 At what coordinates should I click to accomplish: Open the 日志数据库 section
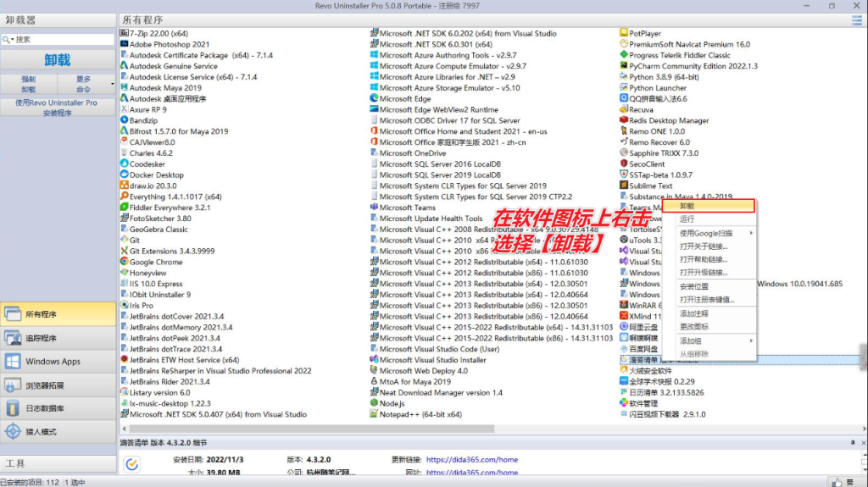tap(58, 408)
